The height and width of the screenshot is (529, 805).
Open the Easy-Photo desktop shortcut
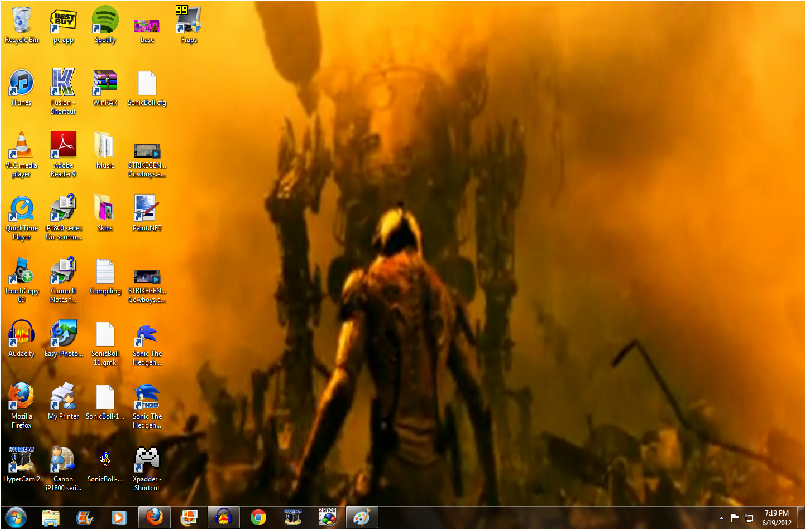pyautogui.click(x=63, y=339)
